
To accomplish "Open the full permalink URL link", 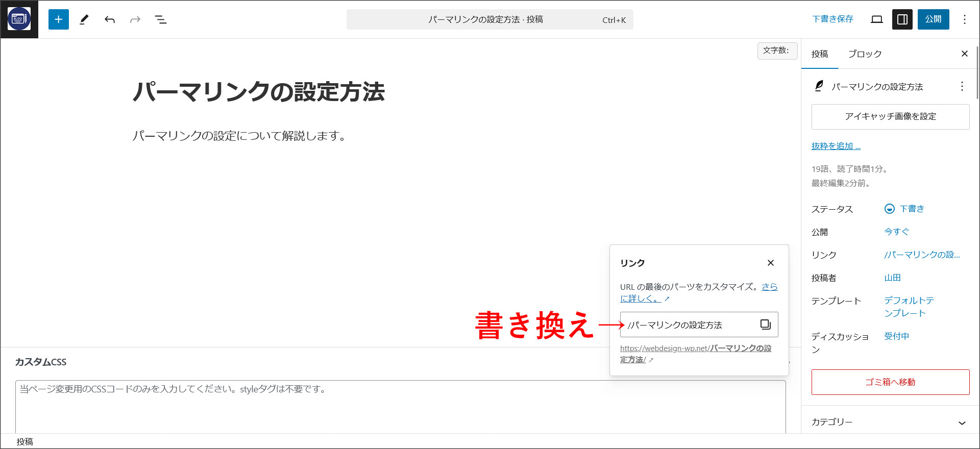I will coord(696,354).
